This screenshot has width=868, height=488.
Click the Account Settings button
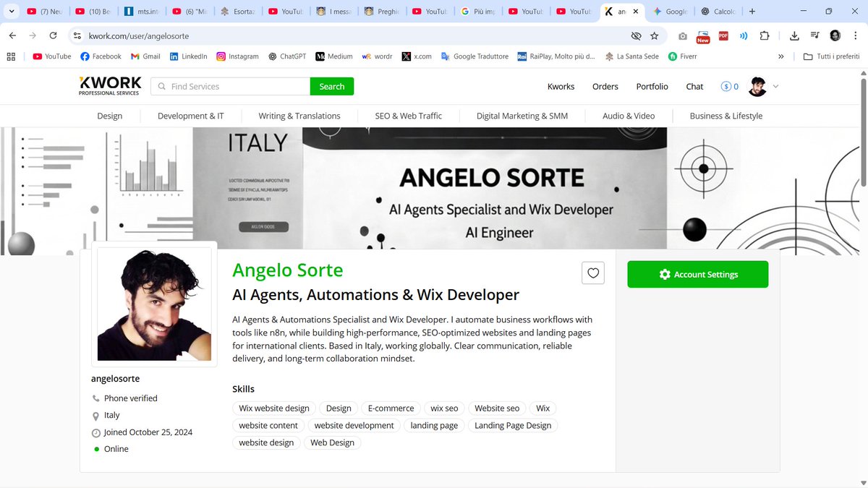pos(698,275)
